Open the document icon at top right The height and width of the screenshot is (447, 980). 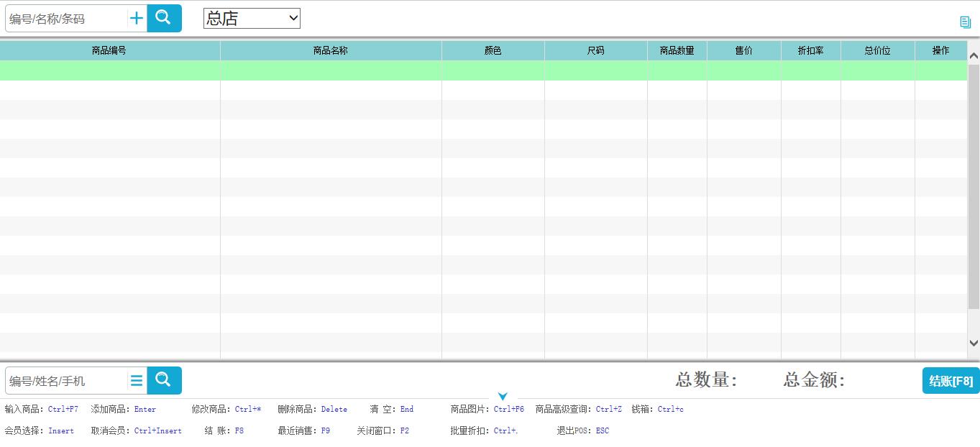tap(965, 22)
